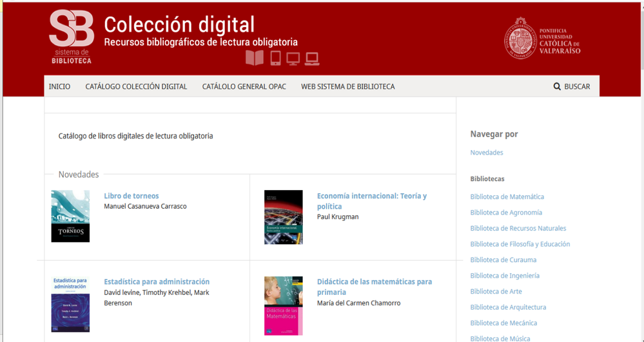Open Biblioteca de Agronomía link
The height and width of the screenshot is (342, 644).
pyautogui.click(x=506, y=213)
